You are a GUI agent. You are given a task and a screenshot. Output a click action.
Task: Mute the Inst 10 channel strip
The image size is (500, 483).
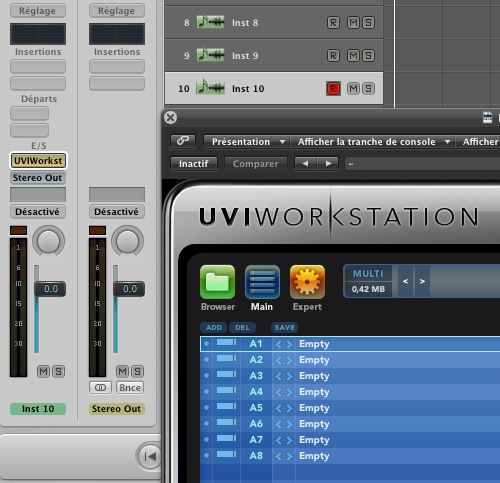click(43, 371)
